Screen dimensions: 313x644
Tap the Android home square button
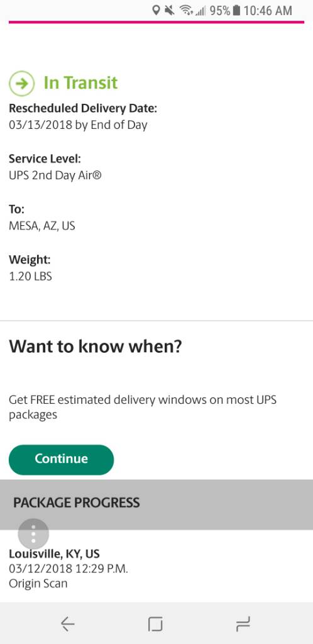[155, 624]
